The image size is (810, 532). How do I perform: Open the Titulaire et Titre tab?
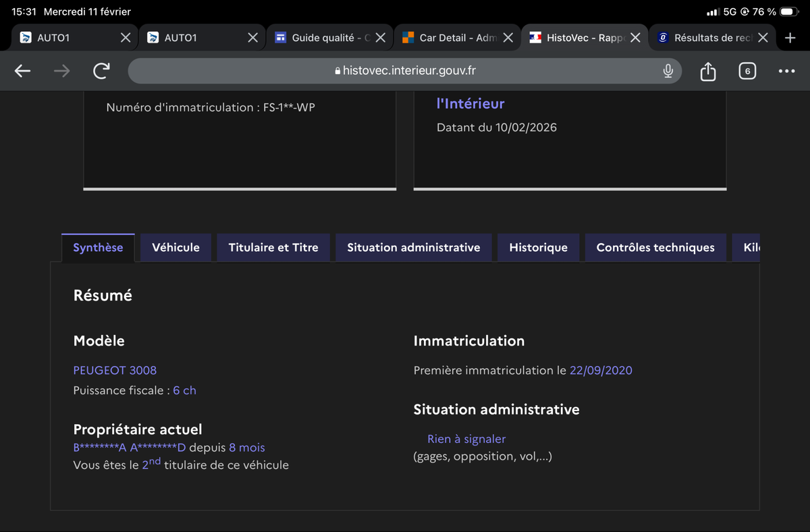point(273,248)
